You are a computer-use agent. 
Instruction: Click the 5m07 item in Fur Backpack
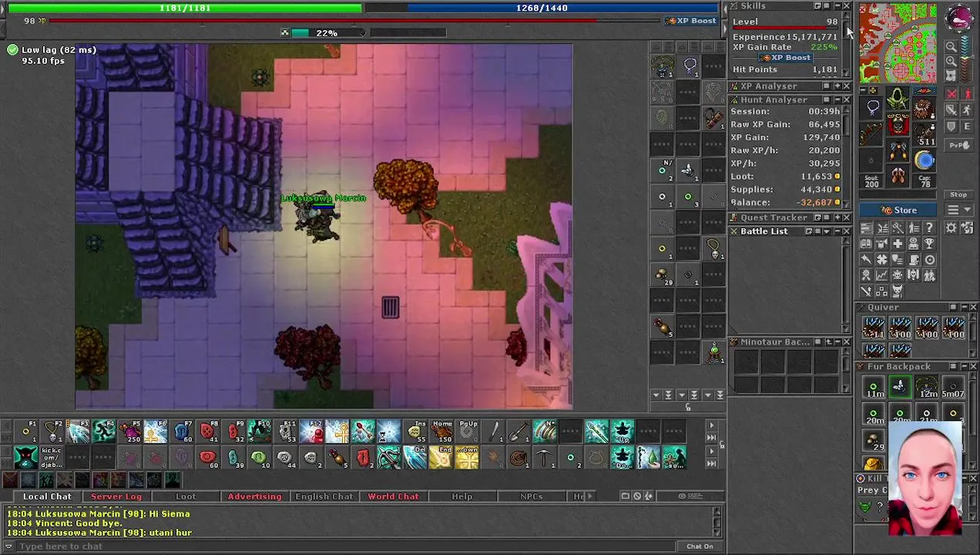953,388
